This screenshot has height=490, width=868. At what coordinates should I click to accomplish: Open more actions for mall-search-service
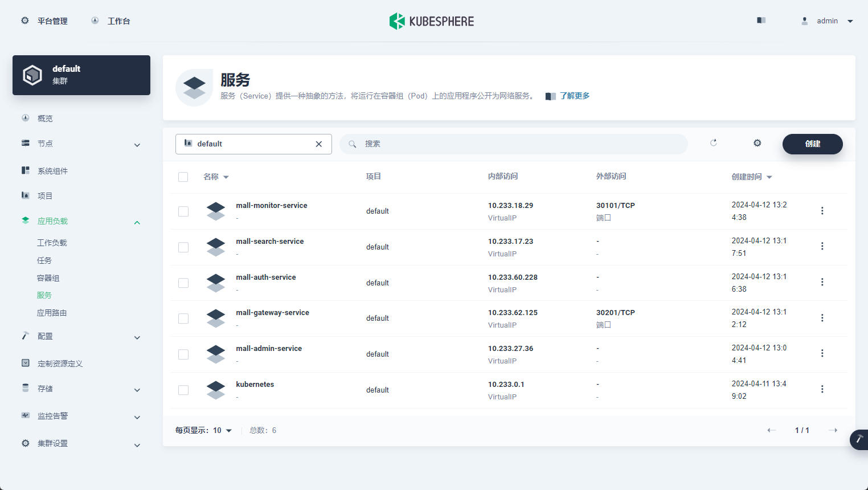(x=822, y=246)
